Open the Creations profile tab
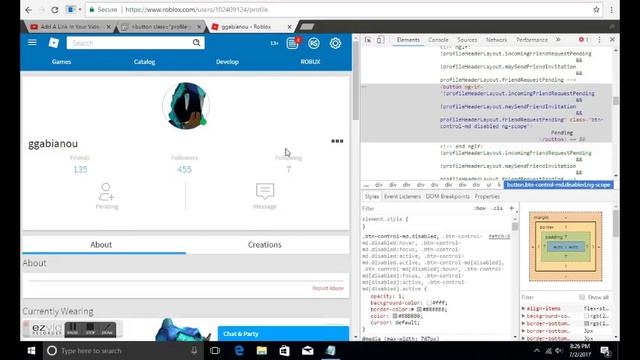 [x=264, y=244]
